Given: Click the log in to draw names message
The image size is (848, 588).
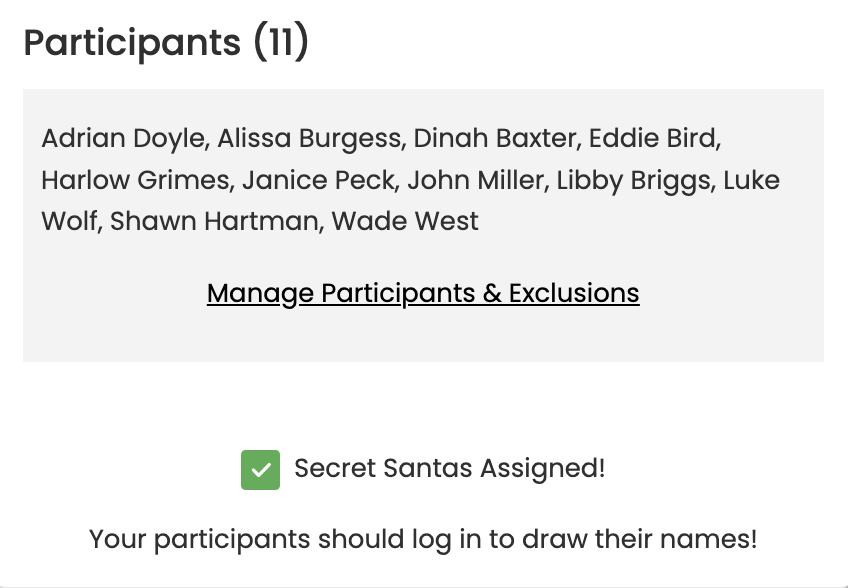Looking at the screenshot, I should coord(423,539).
